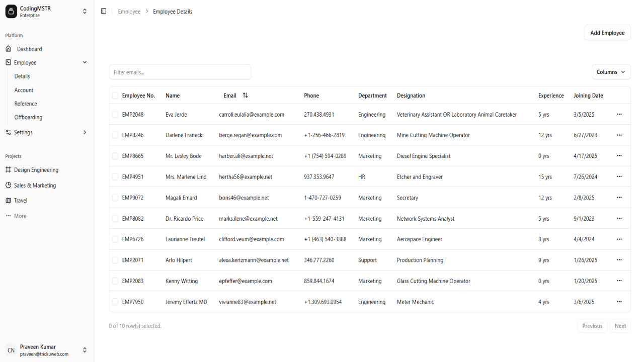
Task: Open the Offboarding submenu item
Action: click(x=28, y=117)
